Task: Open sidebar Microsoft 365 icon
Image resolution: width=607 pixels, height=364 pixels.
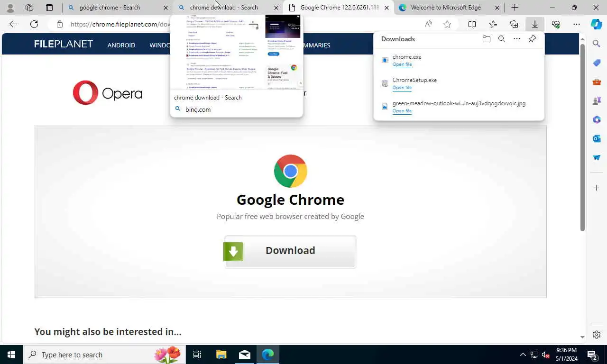Action: coord(597,120)
